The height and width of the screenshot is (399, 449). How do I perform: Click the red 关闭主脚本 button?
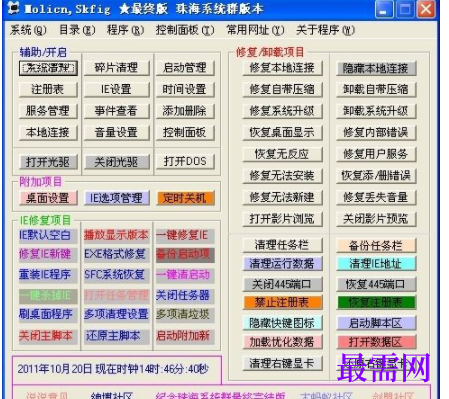pyautogui.click(x=48, y=336)
